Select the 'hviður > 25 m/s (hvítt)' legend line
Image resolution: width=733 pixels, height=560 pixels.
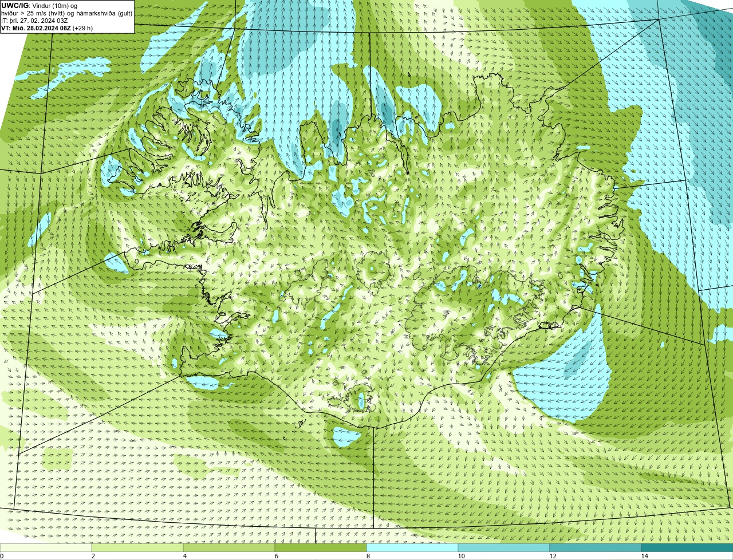coord(66,13)
